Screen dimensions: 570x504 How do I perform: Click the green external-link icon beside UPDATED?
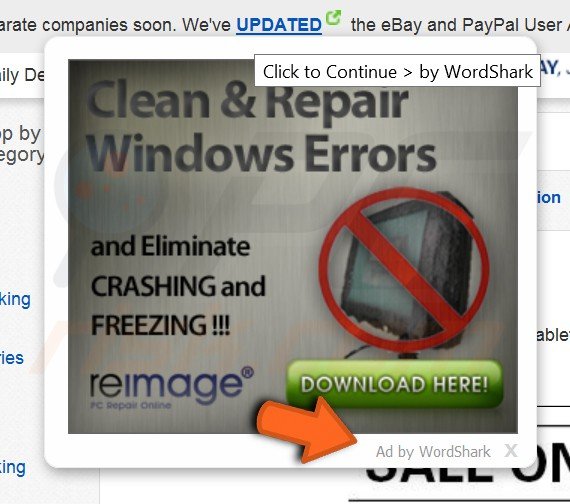click(333, 17)
